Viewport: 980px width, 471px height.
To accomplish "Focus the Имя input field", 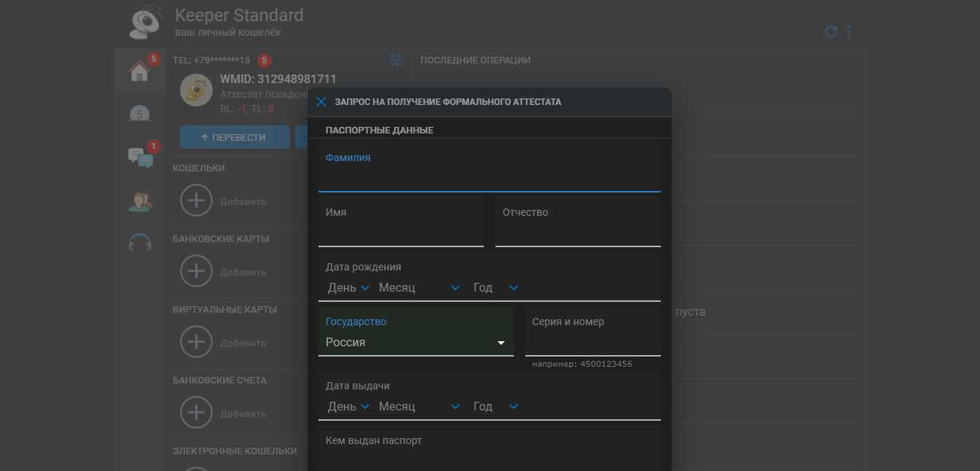I will tap(401, 222).
